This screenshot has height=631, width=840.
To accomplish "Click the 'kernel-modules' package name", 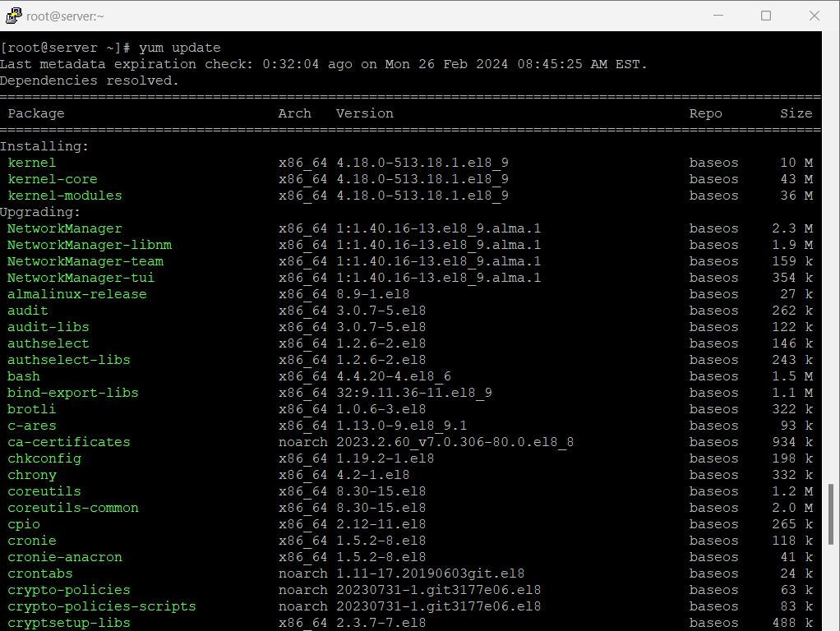I will pyautogui.click(x=65, y=196).
